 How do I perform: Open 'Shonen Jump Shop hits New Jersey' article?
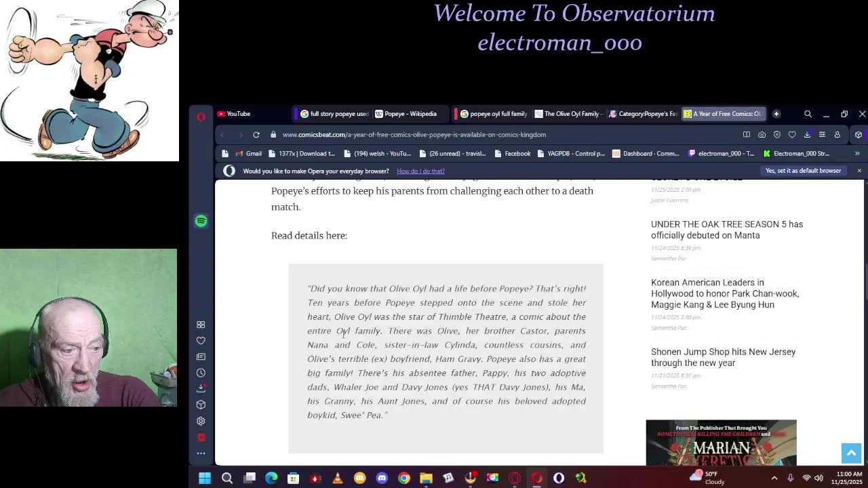[x=723, y=357]
